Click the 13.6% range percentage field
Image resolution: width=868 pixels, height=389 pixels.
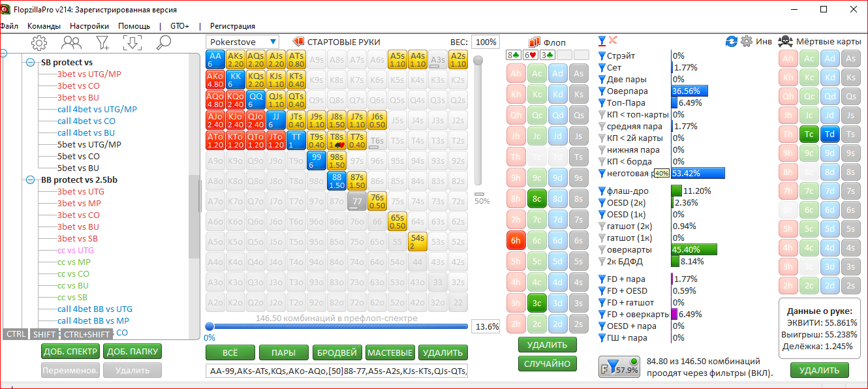pos(486,326)
